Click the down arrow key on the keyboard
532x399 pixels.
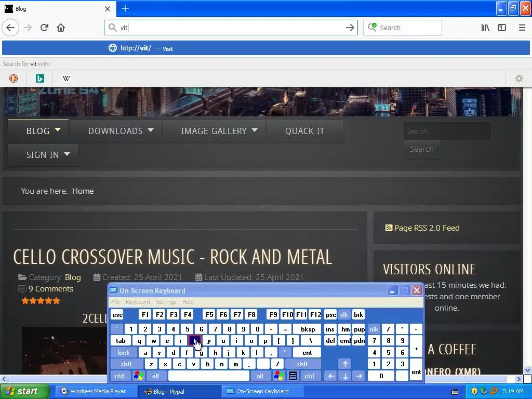345,376
